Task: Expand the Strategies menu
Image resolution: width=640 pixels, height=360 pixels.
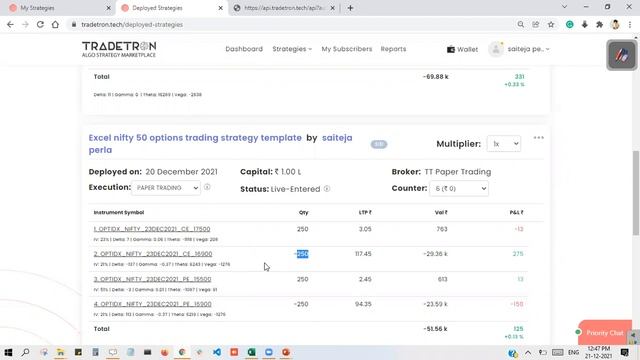Action: pos(292,49)
